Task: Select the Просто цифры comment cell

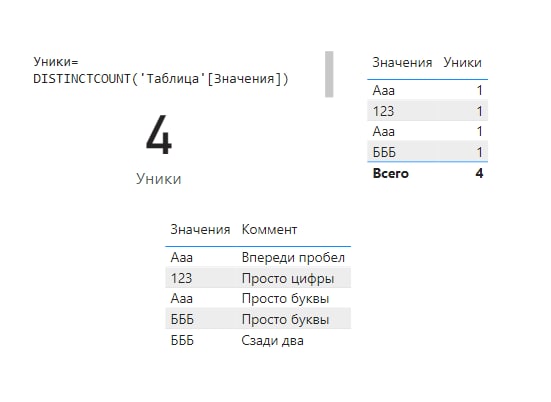Action: [288, 278]
